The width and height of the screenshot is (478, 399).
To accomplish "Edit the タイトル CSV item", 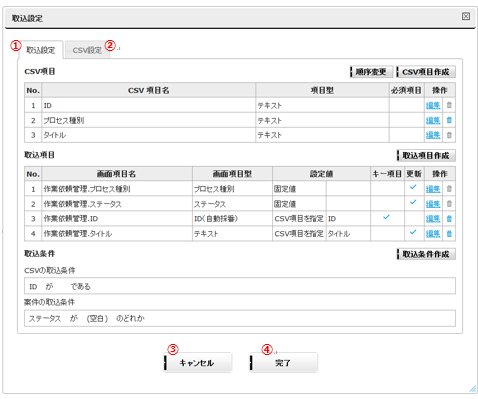I will pyautogui.click(x=433, y=135).
